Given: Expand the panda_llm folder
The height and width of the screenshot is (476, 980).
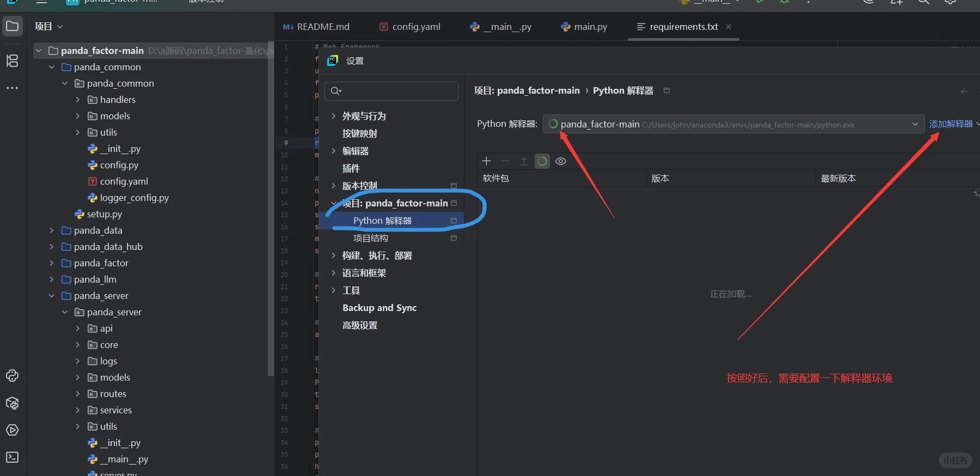Looking at the screenshot, I should (x=52, y=279).
